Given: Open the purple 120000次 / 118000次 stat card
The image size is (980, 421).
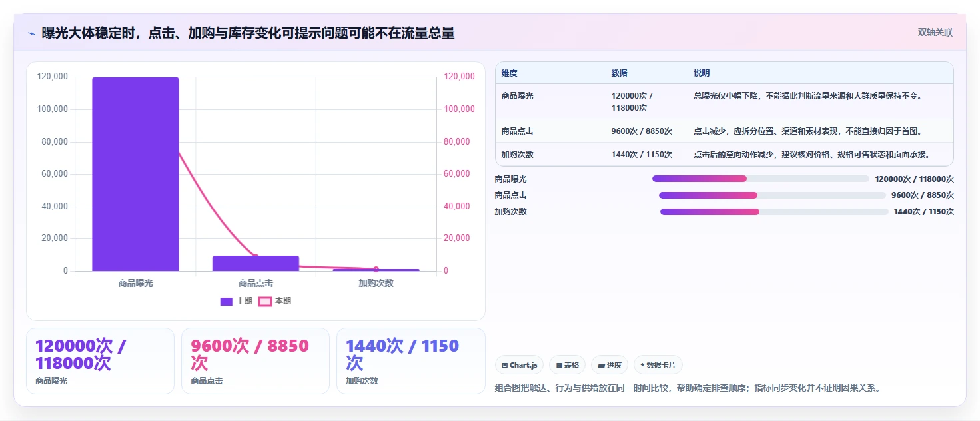Looking at the screenshot, I should pyautogui.click(x=100, y=361).
